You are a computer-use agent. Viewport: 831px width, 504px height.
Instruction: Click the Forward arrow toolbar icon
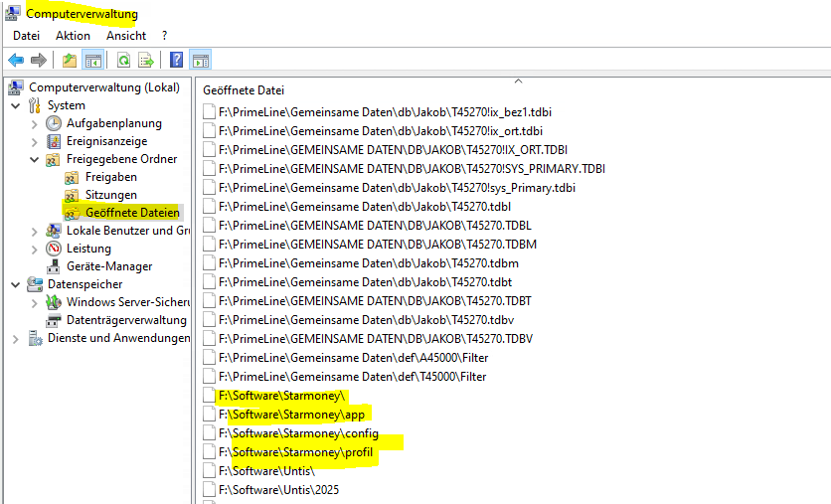38,61
